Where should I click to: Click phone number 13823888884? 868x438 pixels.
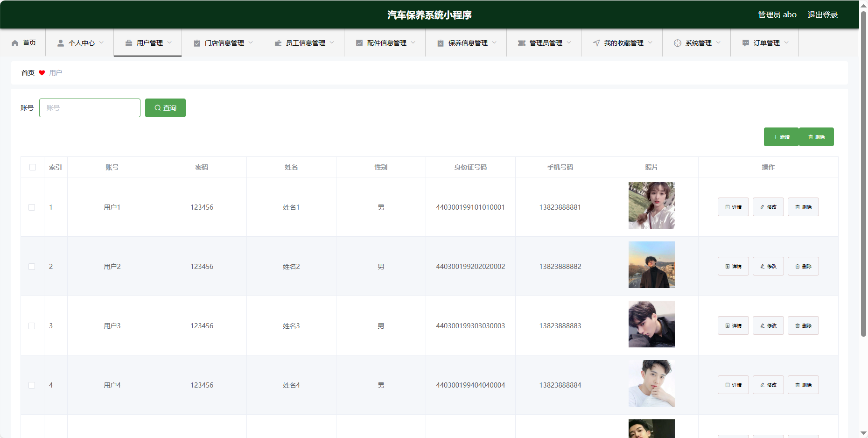pos(560,385)
